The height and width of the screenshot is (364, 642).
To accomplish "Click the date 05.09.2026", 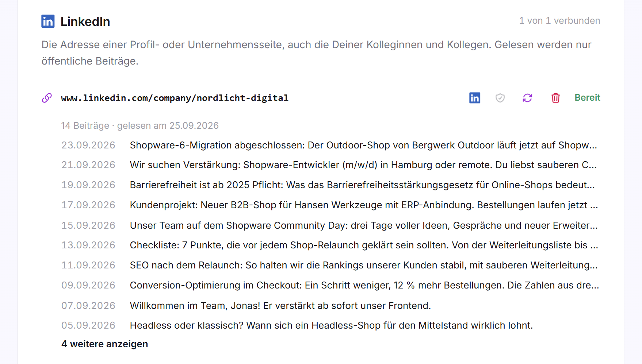I will (88, 325).
